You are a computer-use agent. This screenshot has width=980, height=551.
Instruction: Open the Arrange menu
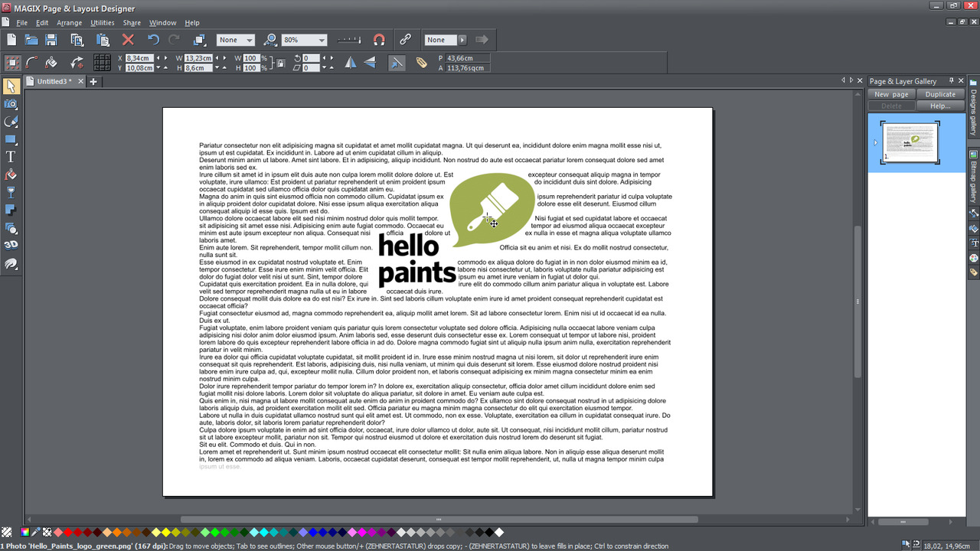(x=70, y=23)
